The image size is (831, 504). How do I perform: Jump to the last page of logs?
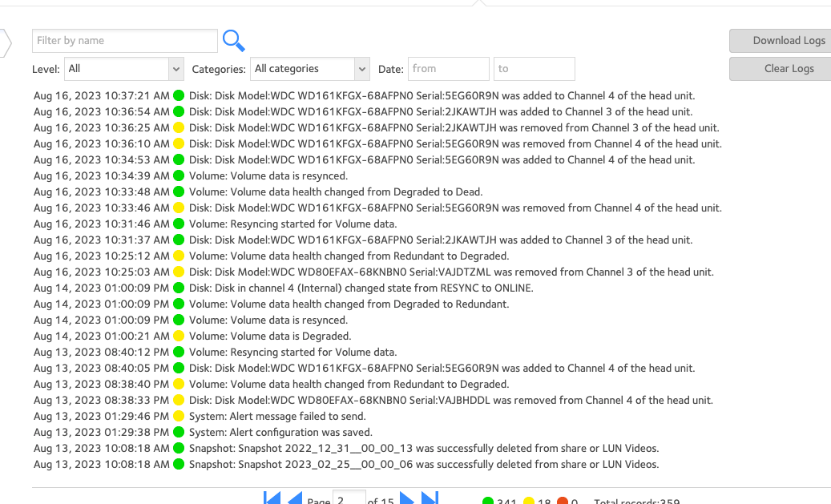(430, 498)
